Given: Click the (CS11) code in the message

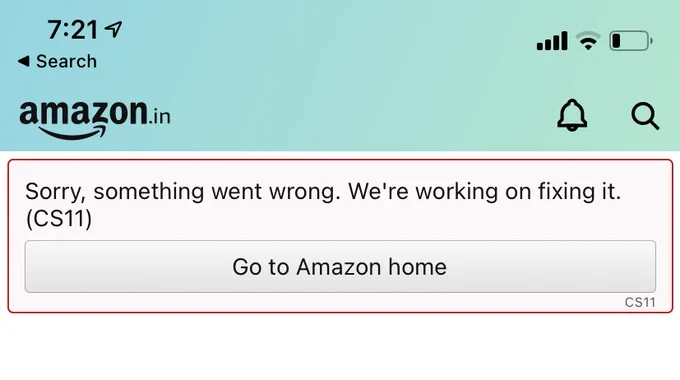Looking at the screenshot, I should pos(59,218).
